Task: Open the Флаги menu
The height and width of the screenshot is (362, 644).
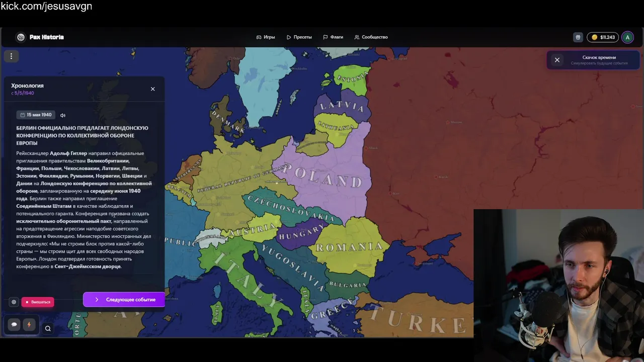Action: (333, 37)
